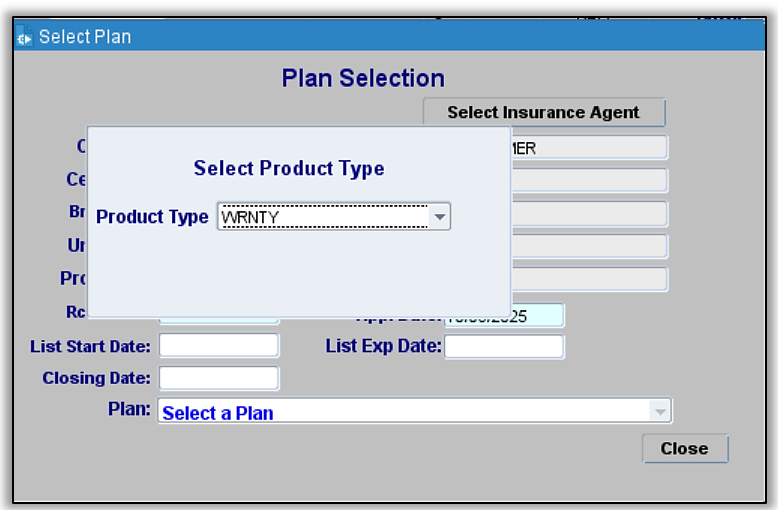Image resolution: width=778 pixels, height=510 pixels.
Task: Click the WRNTY product type field
Action: pyautogui.click(x=323, y=216)
